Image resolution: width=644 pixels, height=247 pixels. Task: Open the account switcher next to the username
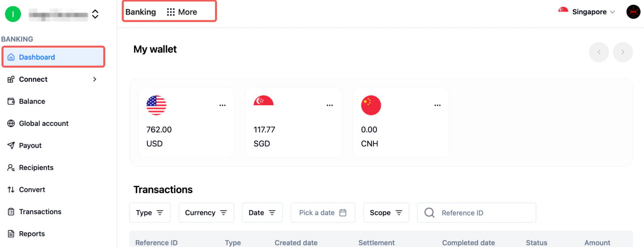95,13
